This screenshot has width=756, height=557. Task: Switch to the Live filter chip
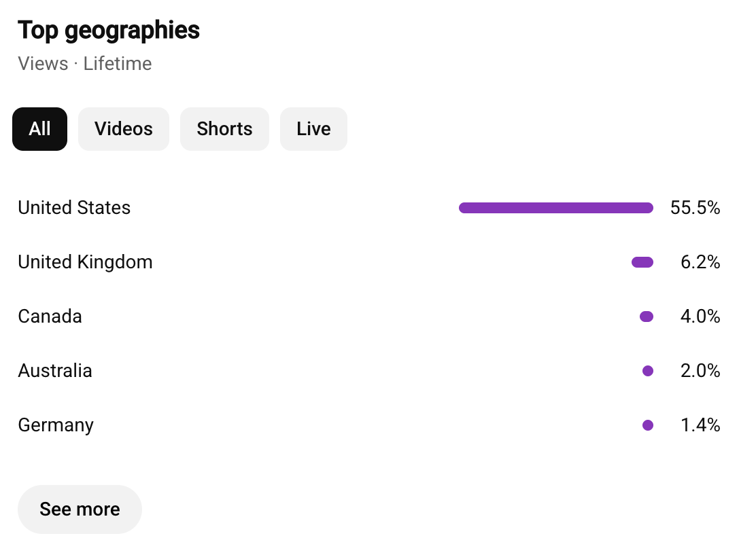pos(313,129)
